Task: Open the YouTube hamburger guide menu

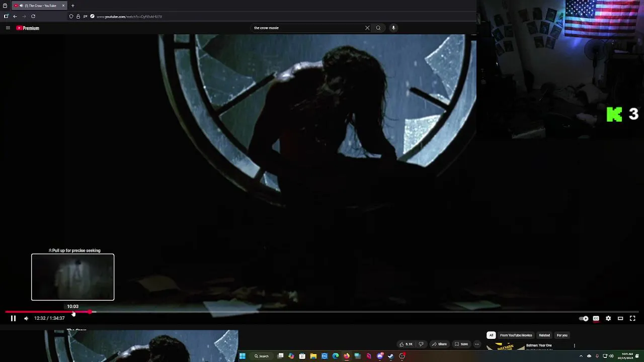Action: [x=8, y=28]
